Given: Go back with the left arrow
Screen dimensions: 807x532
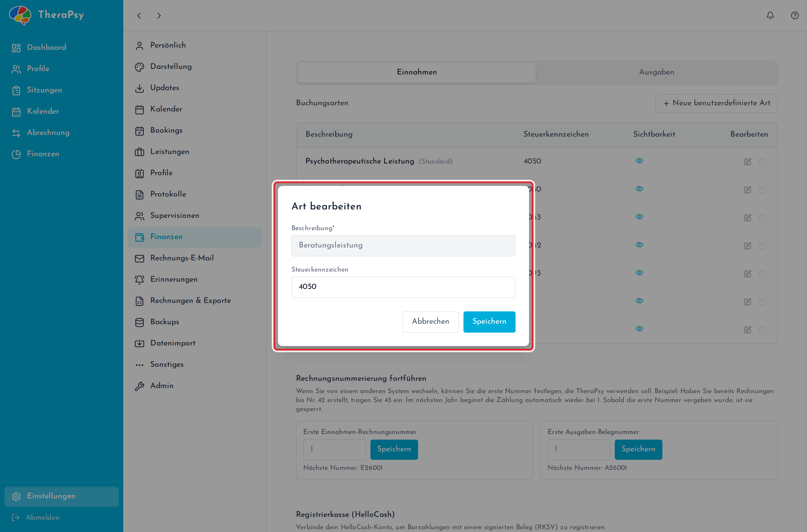Looking at the screenshot, I should click(139, 16).
